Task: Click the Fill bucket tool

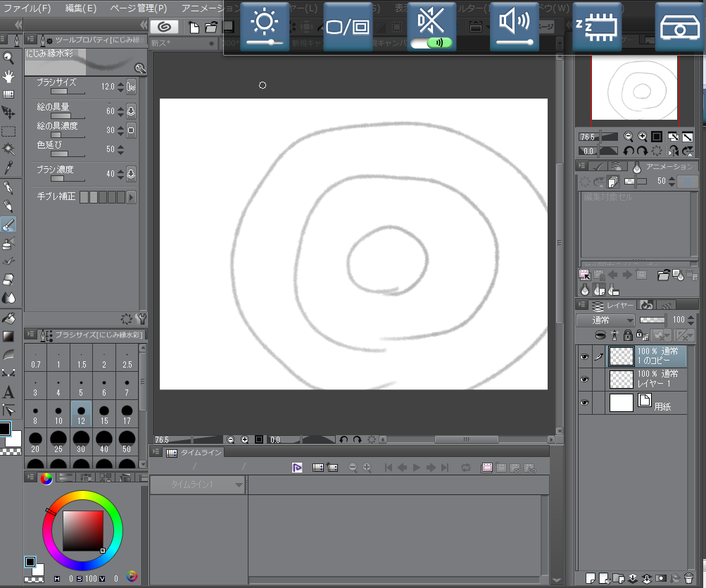Action: [x=8, y=318]
